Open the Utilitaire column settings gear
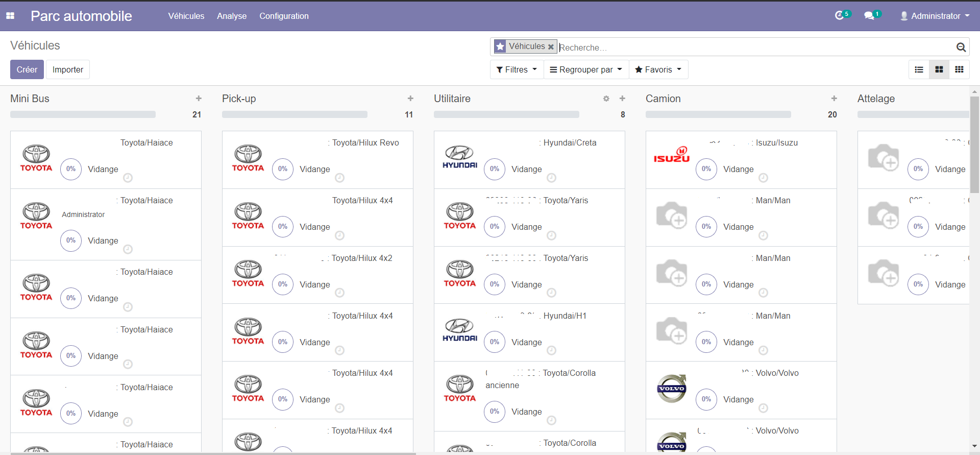980x455 pixels. 606,99
